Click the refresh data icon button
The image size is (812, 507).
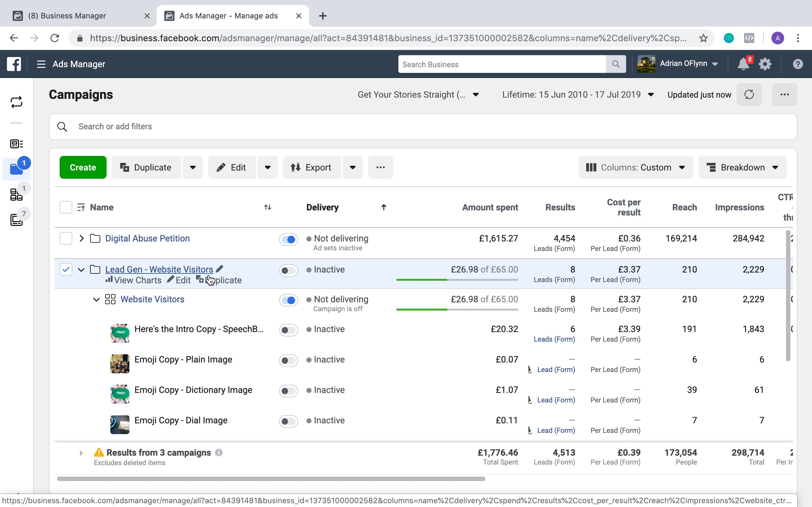click(x=749, y=94)
